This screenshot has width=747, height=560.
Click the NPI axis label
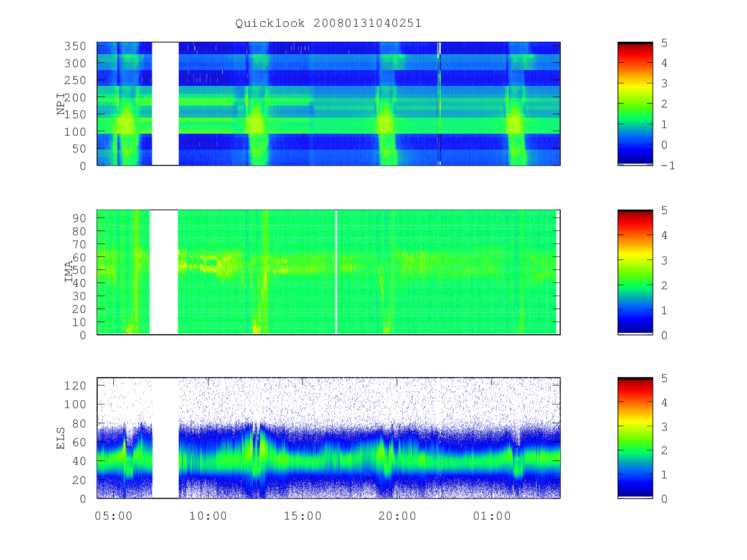click(61, 104)
